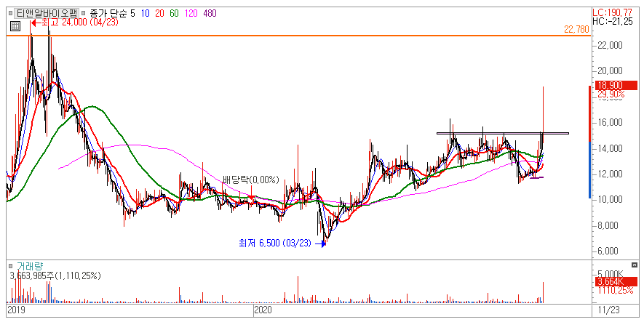Click the small square before 티앤알바이오팹
This screenshot has height=322, width=644.
(11, 13)
